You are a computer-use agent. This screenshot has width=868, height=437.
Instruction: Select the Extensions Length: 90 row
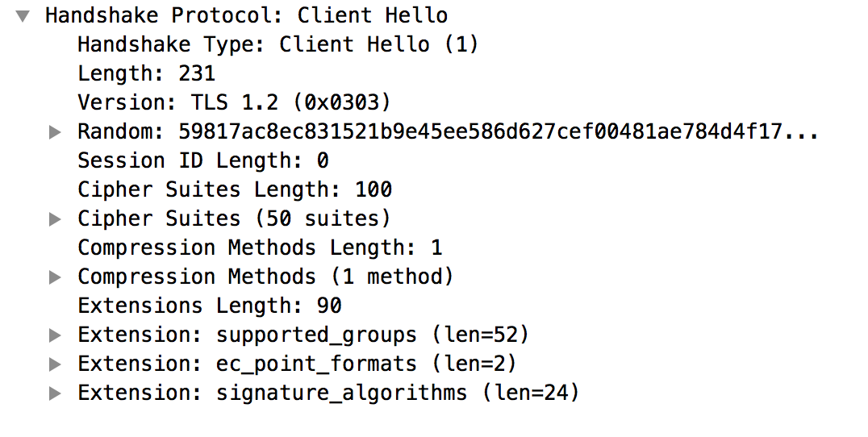pos(209,306)
